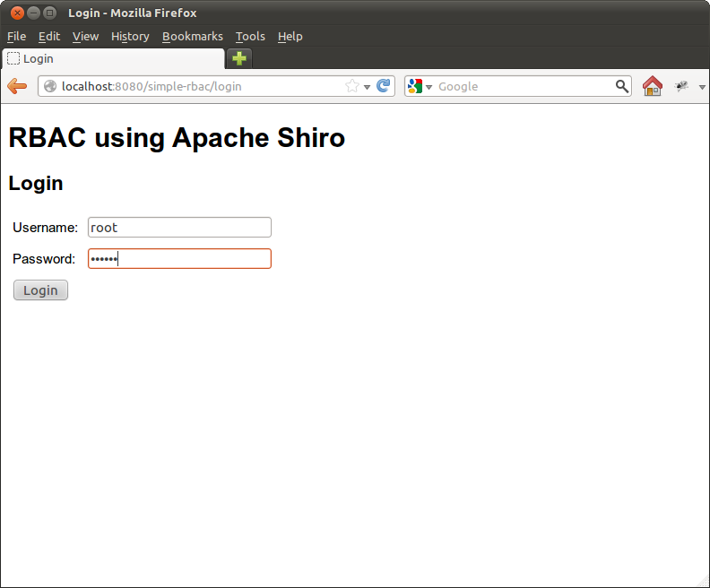Open the URL history dropdown arrow

point(368,87)
